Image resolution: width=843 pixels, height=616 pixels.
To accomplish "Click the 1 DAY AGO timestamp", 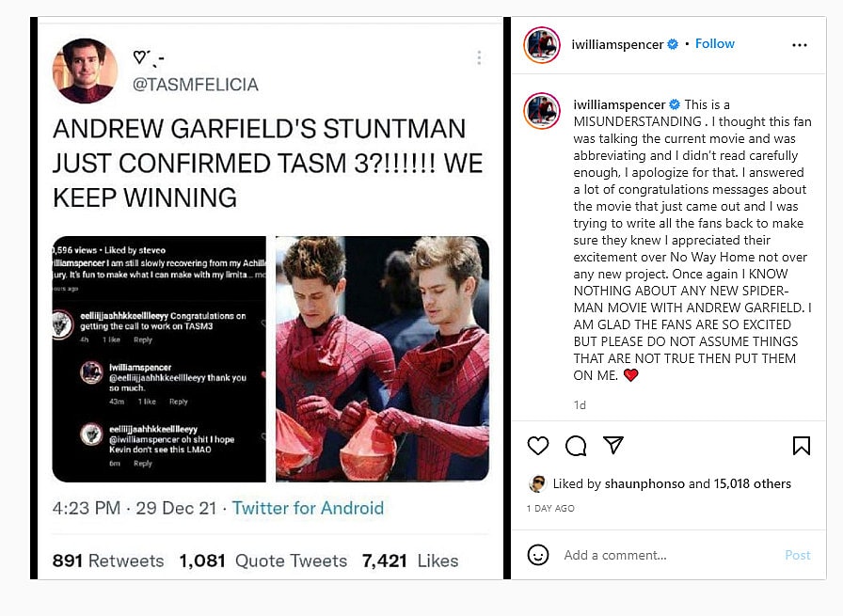I will point(550,508).
